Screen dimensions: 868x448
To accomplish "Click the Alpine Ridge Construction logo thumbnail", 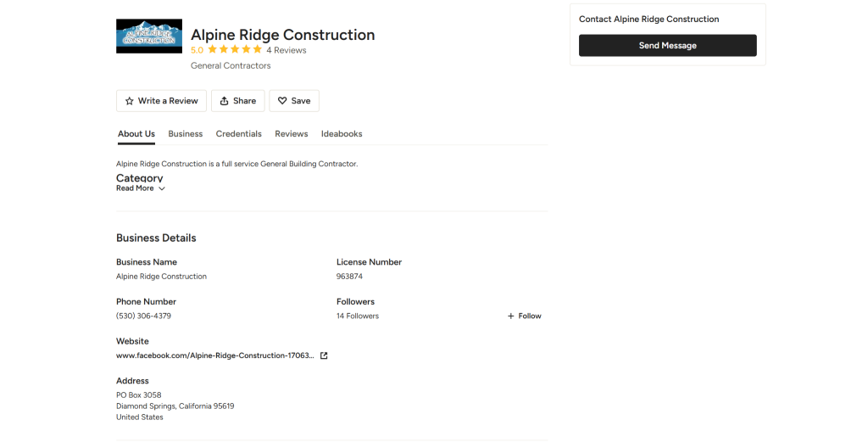I will point(147,36).
